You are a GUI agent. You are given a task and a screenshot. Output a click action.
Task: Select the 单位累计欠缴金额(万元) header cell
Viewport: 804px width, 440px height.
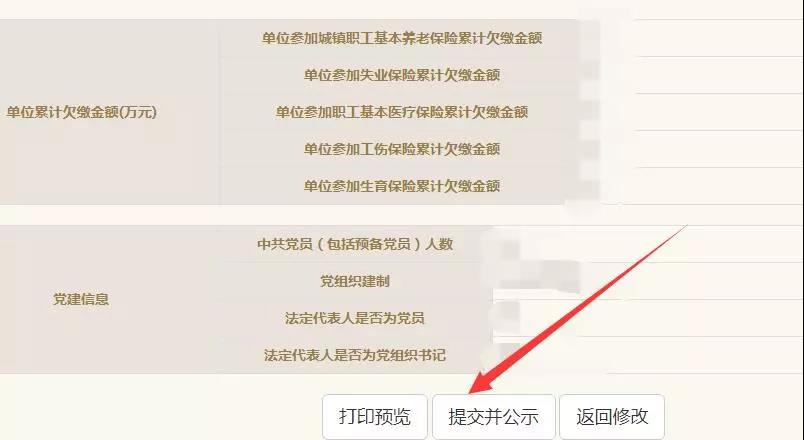click(82, 112)
